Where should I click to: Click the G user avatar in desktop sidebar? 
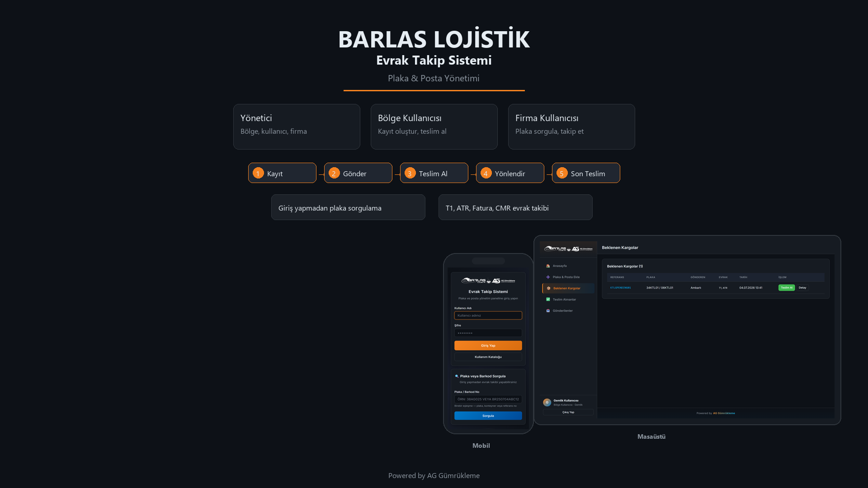click(x=547, y=402)
